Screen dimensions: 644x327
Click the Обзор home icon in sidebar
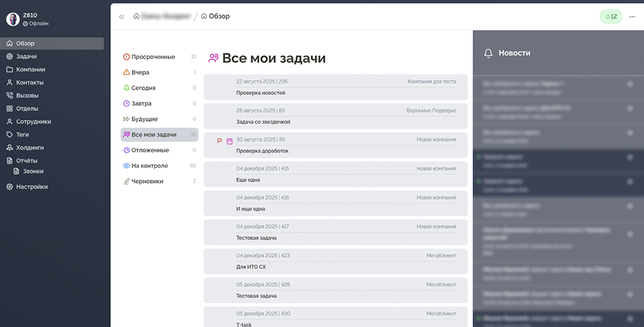pyautogui.click(x=9, y=44)
